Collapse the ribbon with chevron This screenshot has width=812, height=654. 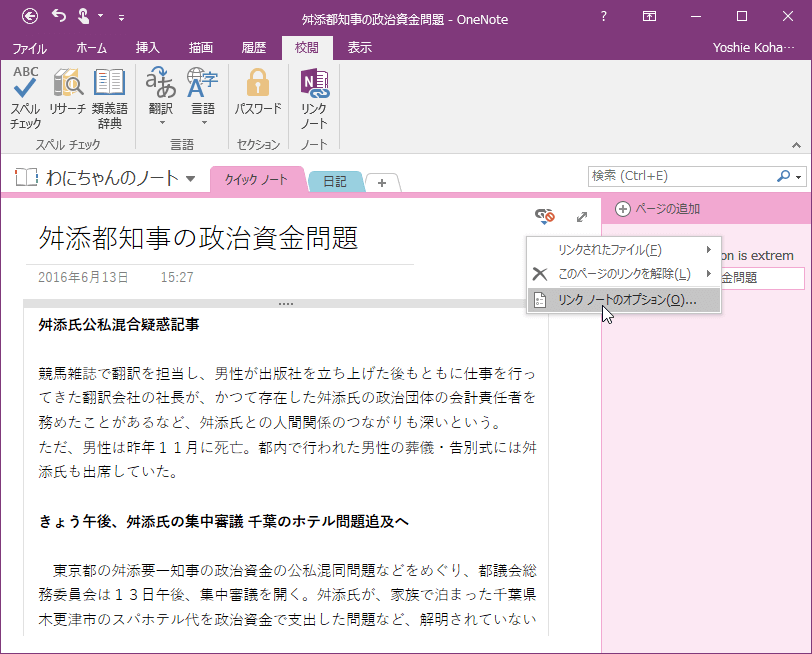coord(796,145)
